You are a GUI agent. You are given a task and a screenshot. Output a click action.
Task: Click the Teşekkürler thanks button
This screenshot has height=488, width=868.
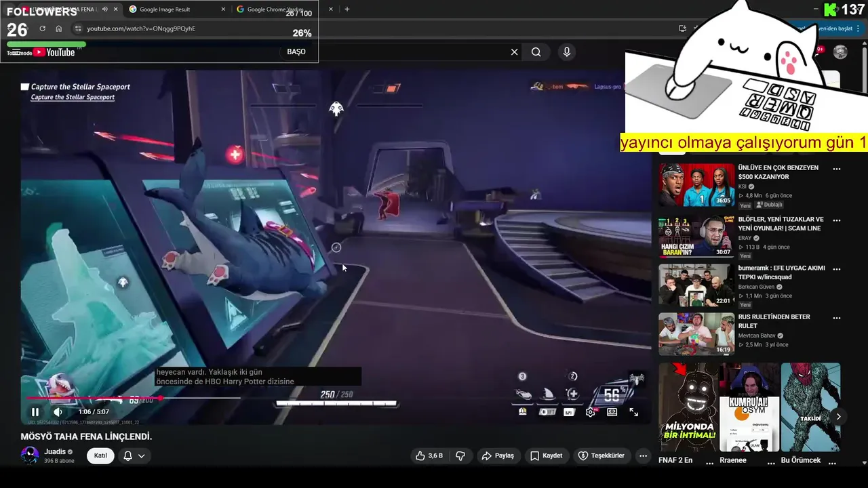click(x=601, y=455)
